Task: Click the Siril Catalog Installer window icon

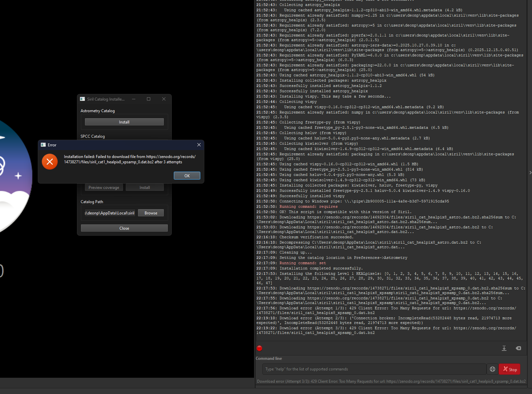Action: coord(82,99)
